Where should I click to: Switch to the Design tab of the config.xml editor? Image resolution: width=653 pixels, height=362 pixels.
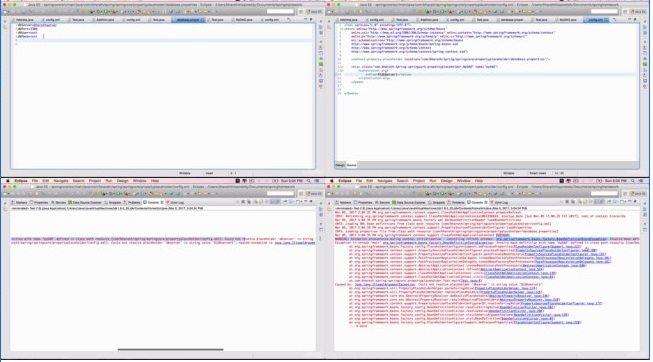tap(340, 165)
